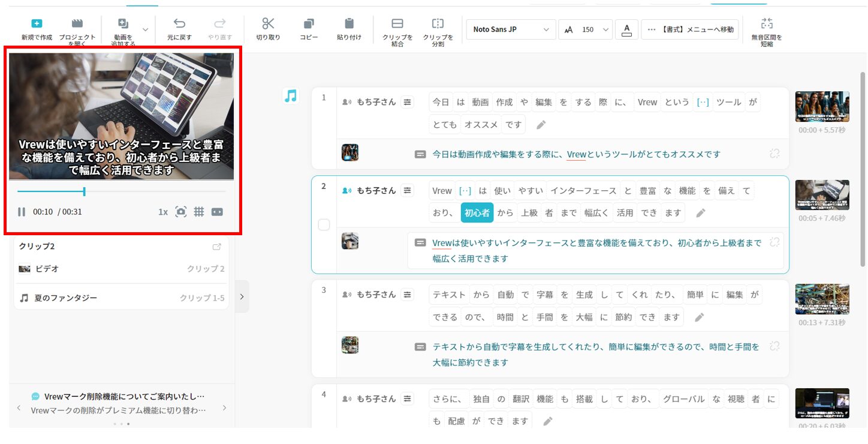The image size is (868, 444).
Task: Click the link icon at clip 3 subtitle end
Action: (774, 346)
